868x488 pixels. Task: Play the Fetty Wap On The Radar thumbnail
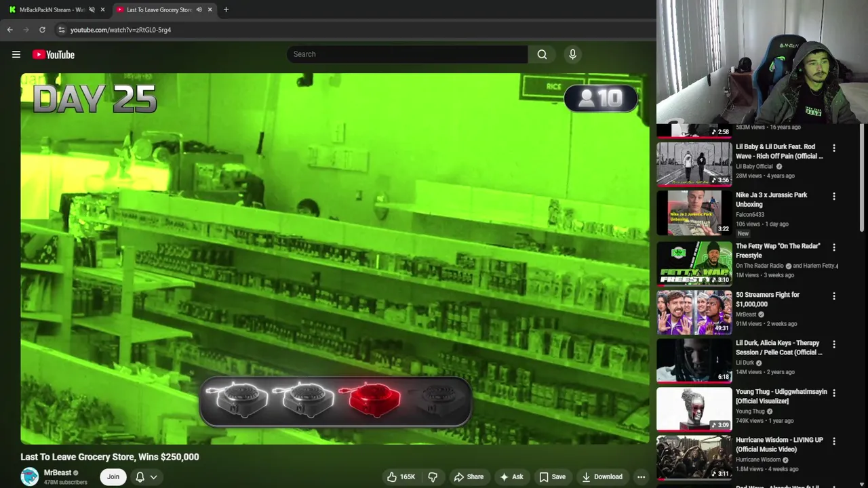pos(694,263)
